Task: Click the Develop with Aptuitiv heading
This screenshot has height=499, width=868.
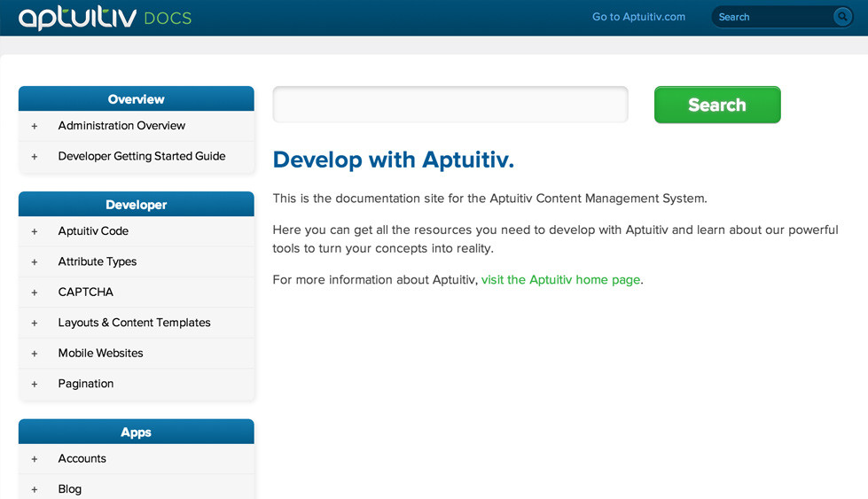Action: 393,160
